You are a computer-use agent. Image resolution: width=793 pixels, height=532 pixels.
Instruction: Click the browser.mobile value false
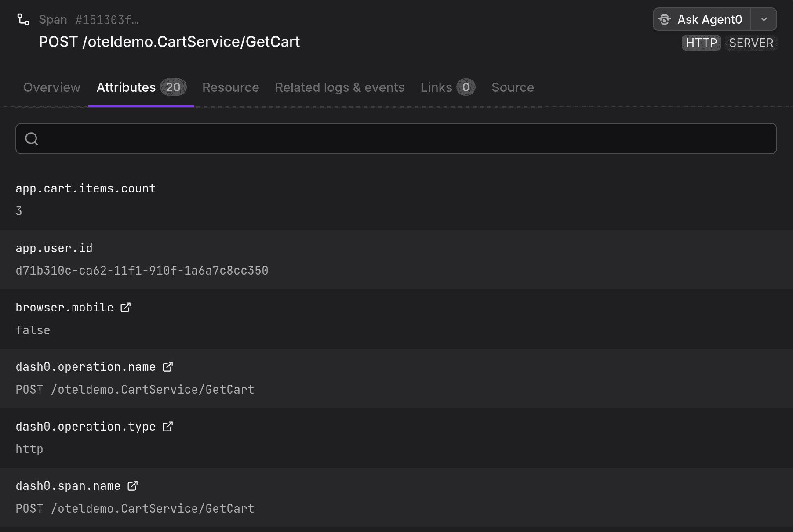(33, 330)
